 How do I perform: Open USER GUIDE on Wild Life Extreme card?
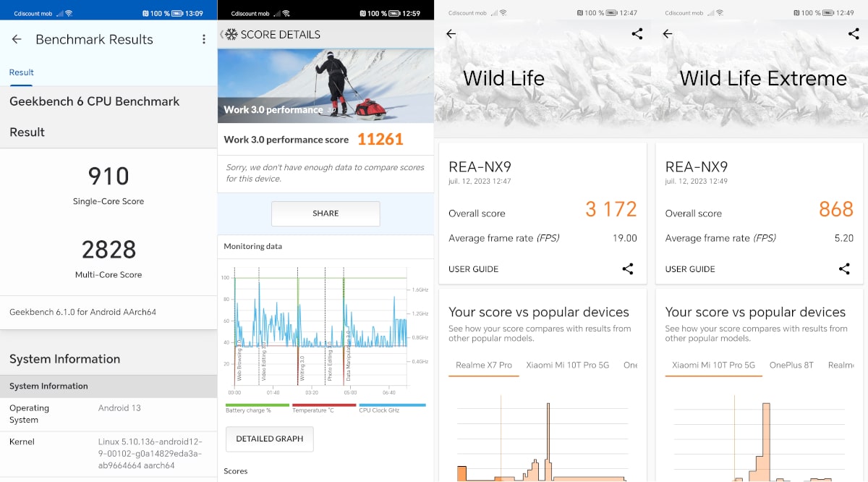(x=690, y=269)
